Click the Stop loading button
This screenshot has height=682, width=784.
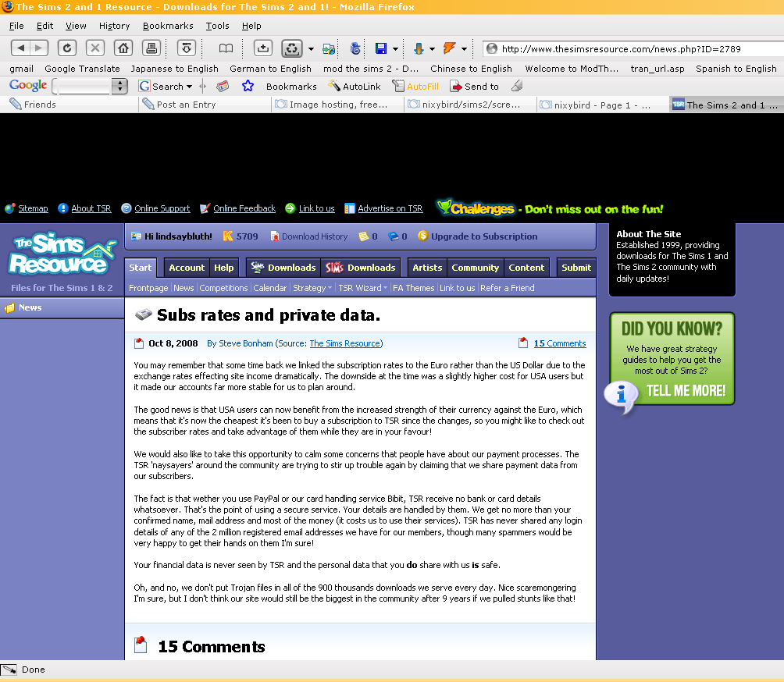click(x=95, y=48)
